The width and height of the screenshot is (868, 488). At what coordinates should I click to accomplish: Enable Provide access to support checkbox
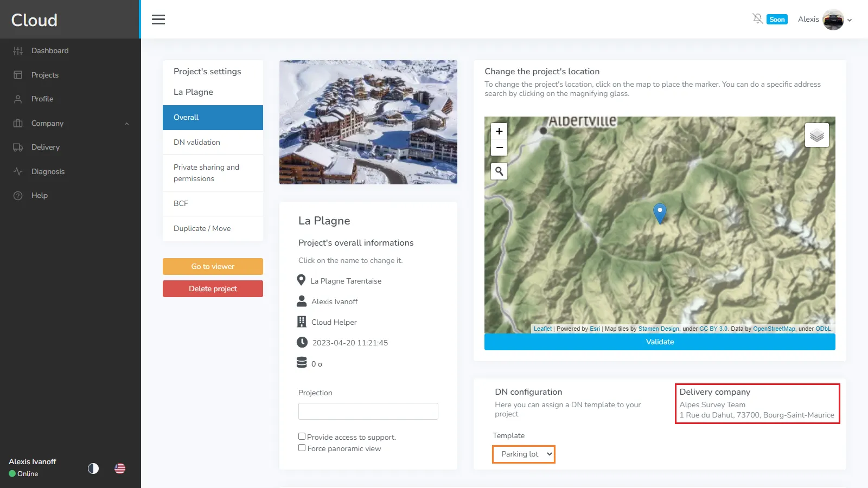tap(302, 436)
